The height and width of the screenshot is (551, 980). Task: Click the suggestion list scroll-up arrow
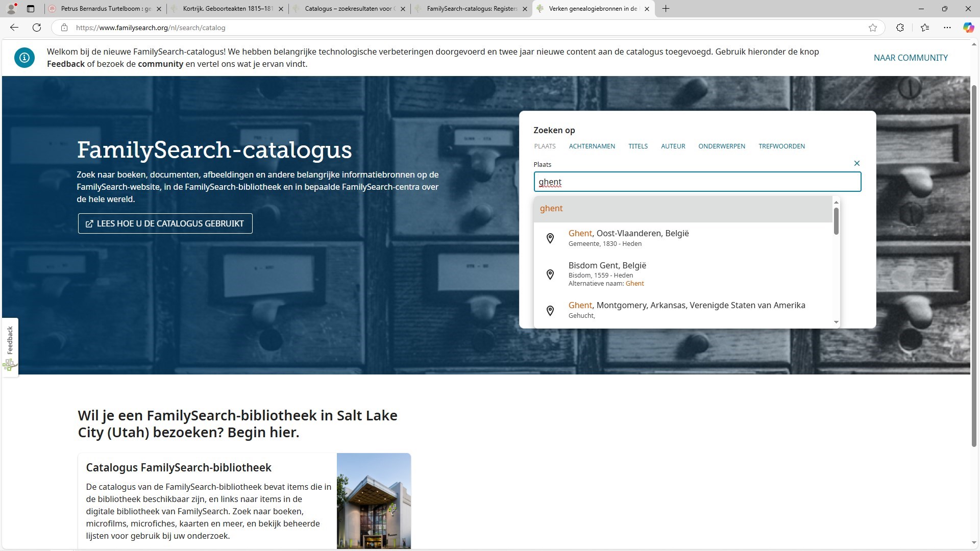pyautogui.click(x=836, y=203)
